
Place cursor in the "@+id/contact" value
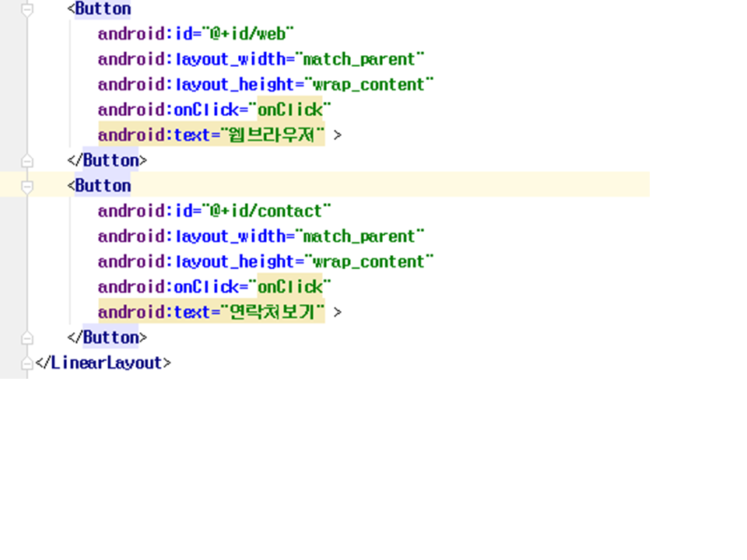[267, 211]
